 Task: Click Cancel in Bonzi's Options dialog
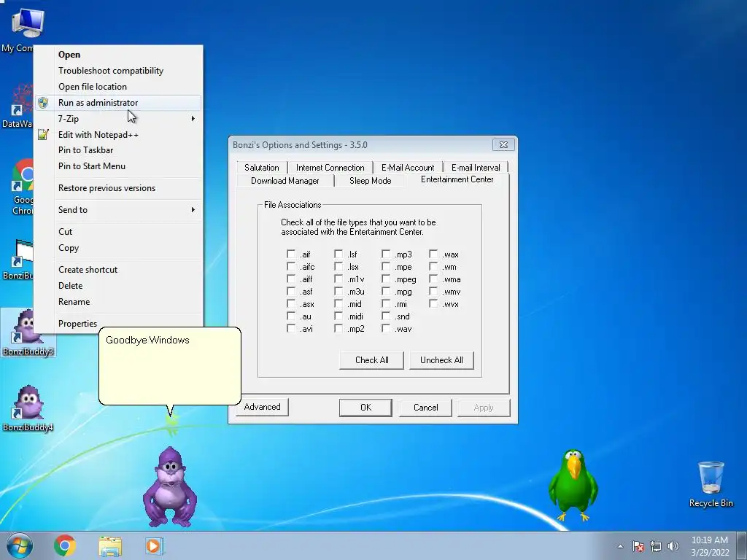point(425,408)
